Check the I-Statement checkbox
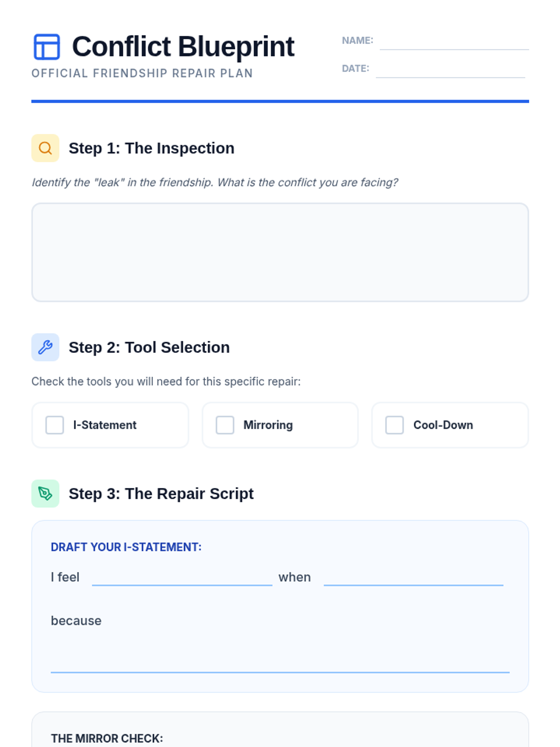This screenshot has height=747, width=560. click(x=55, y=425)
